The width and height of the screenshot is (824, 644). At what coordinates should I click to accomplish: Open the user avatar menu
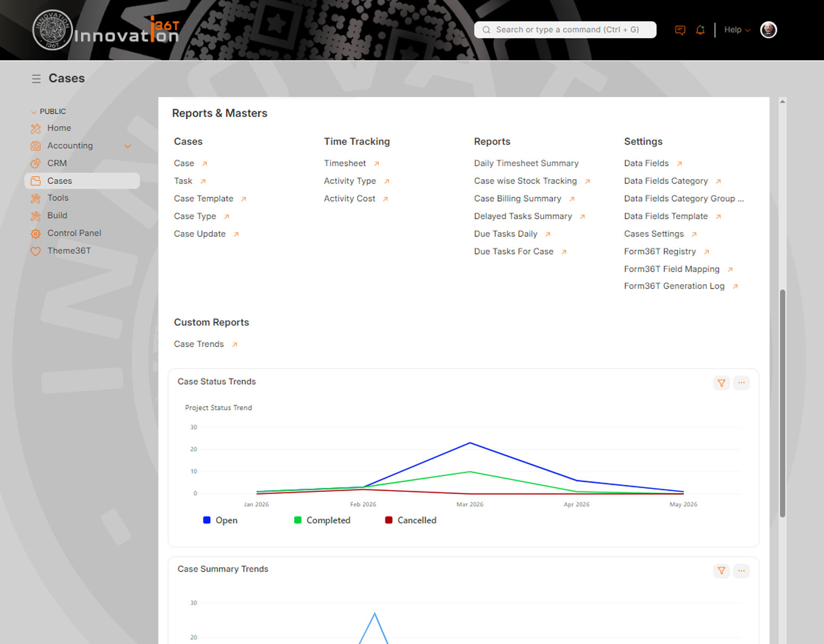coord(768,30)
